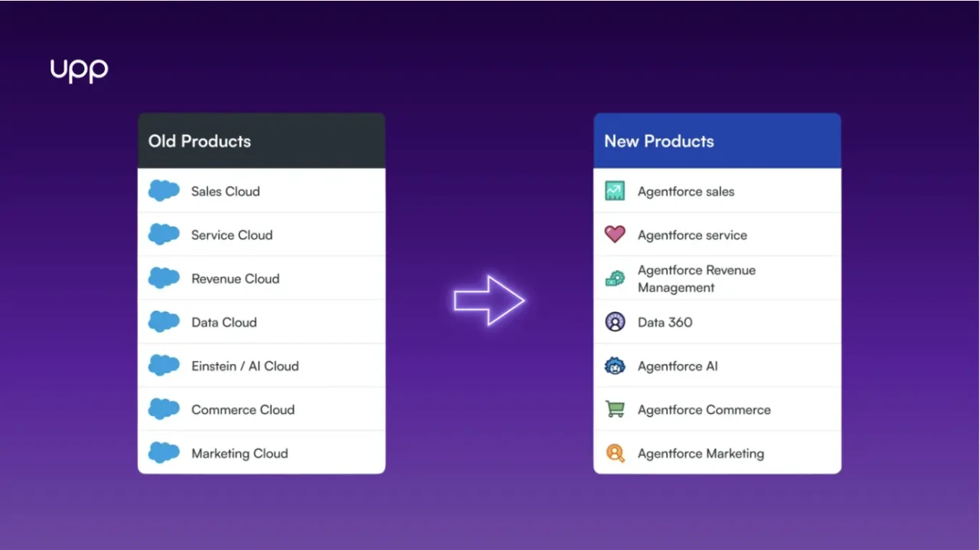Select the Einstein / AI Cloud text
The height and width of the screenshot is (550, 980).
(x=245, y=366)
